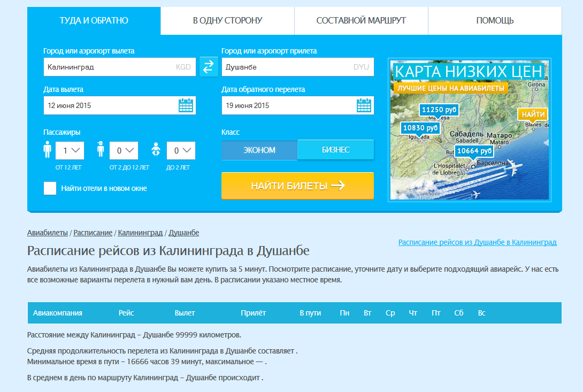Click 10664 руб price tag on map
This screenshot has width=583, height=392.
(x=474, y=151)
